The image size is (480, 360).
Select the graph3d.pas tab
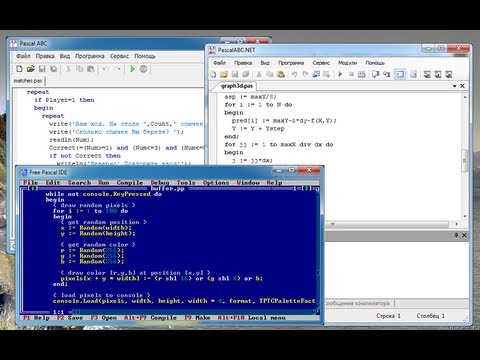coord(237,86)
